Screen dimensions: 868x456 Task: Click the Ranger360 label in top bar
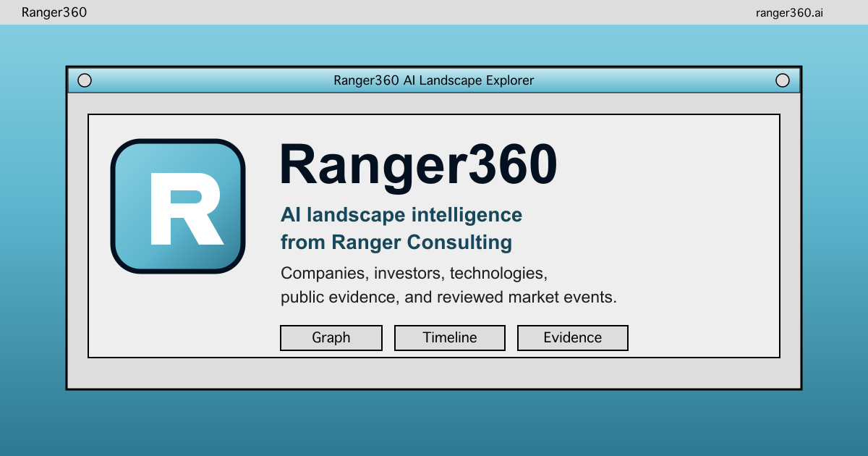click(x=54, y=12)
